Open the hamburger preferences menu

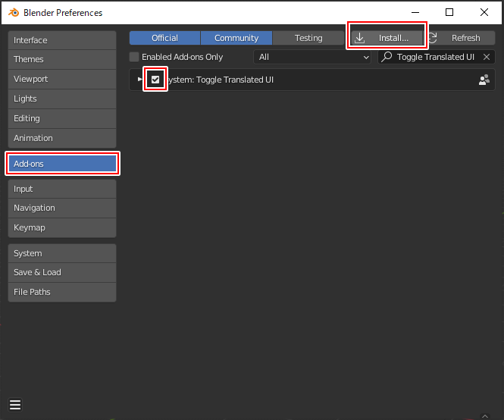(x=15, y=404)
